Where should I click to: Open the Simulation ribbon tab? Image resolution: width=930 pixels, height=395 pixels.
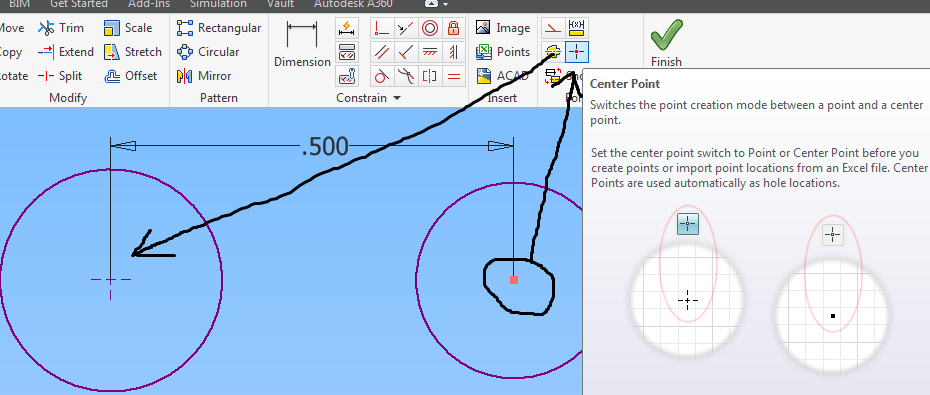(218, 4)
